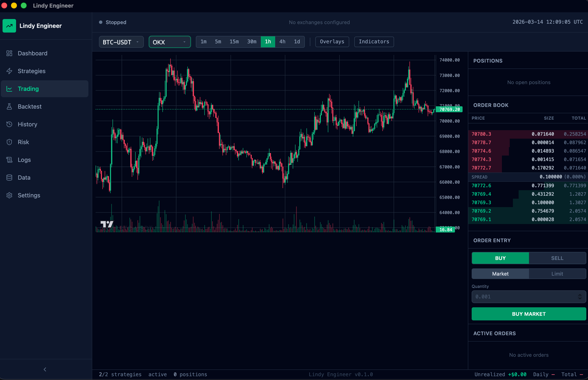Open the Backtest section

(x=30, y=106)
